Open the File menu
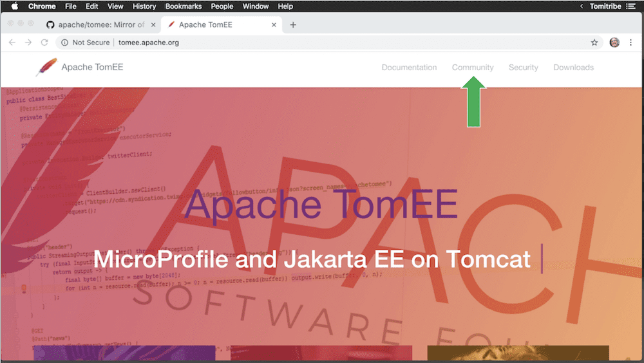The height and width of the screenshot is (363, 644). coord(71,6)
